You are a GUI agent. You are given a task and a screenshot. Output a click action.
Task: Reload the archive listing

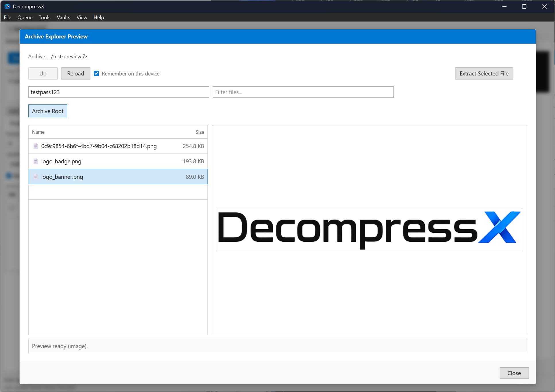click(76, 73)
